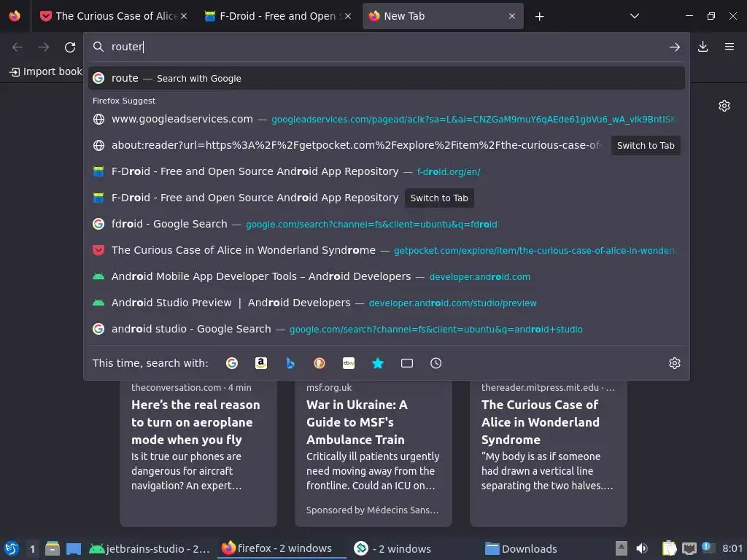This screenshot has width=747, height=560.
Task: Go forward using the forward arrow
Action: 44,47
